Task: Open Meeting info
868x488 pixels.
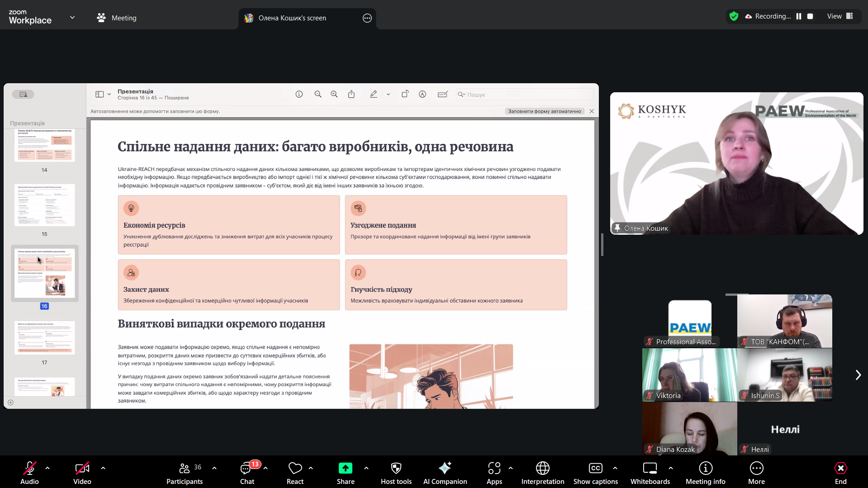Action: point(705,473)
